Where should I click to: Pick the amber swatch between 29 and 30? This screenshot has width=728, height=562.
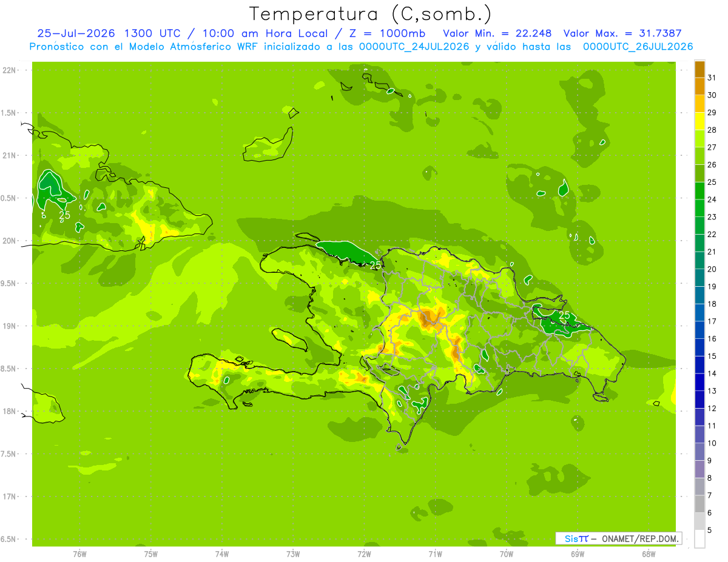(699, 104)
